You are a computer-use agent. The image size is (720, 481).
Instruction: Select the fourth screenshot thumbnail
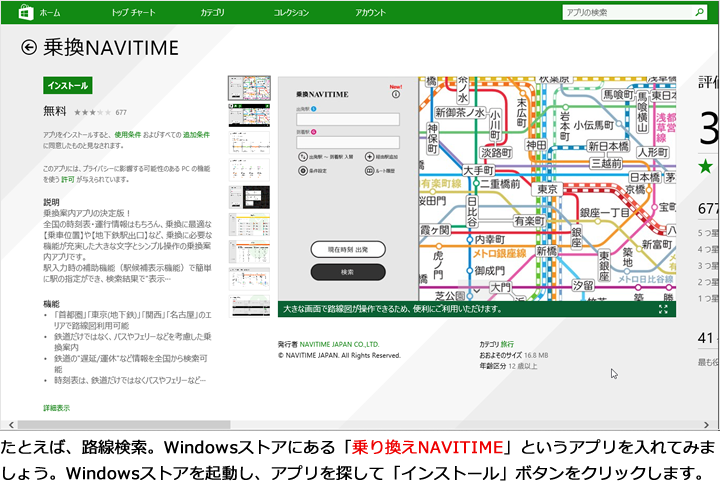pos(249,170)
